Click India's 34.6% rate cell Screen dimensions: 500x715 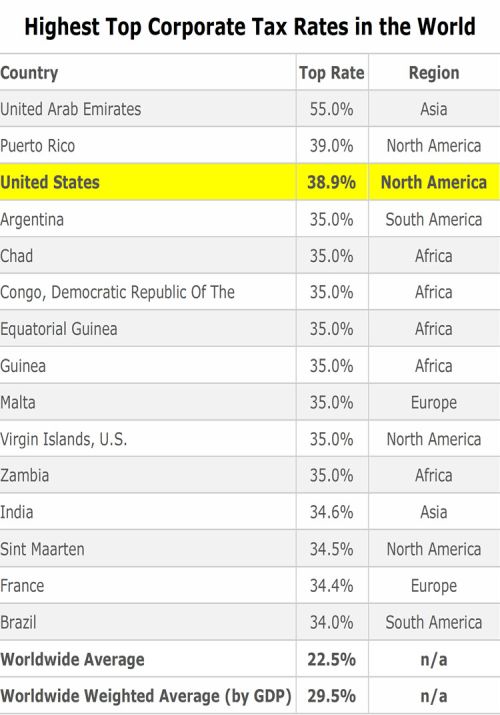(331, 512)
